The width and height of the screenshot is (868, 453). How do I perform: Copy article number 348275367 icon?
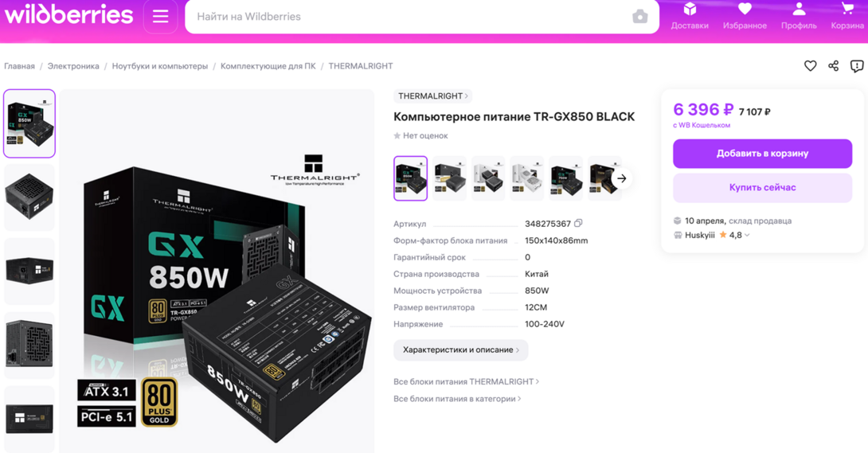(578, 224)
